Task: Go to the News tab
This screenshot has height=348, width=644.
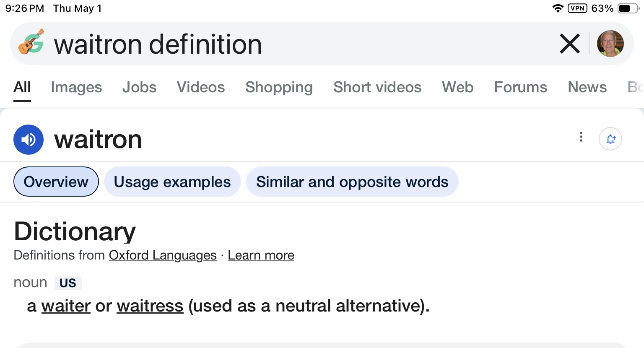Action: (x=587, y=87)
